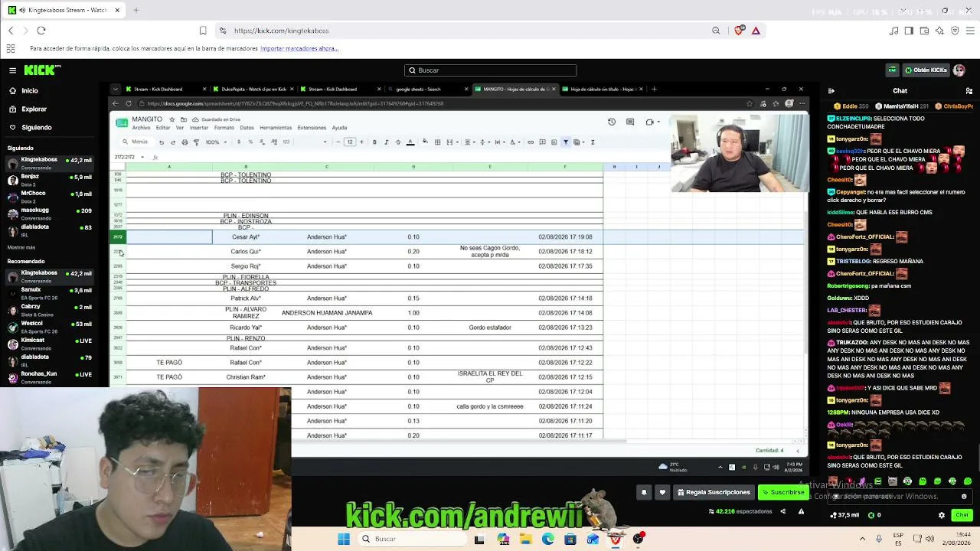Image resolution: width=980 pixels, height=551 pixels.
Task: Open the Datos menu in Sheets
Action: (x=247, y=128)
